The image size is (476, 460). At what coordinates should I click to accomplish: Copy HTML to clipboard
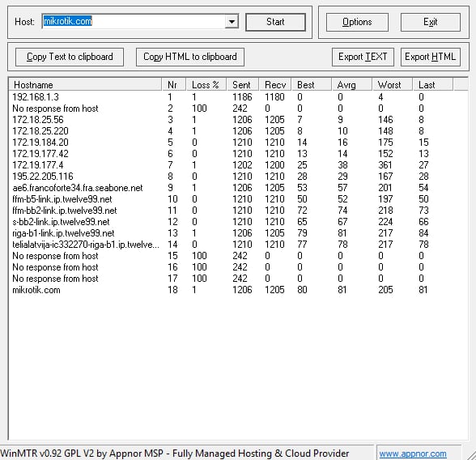click(190, 57)
